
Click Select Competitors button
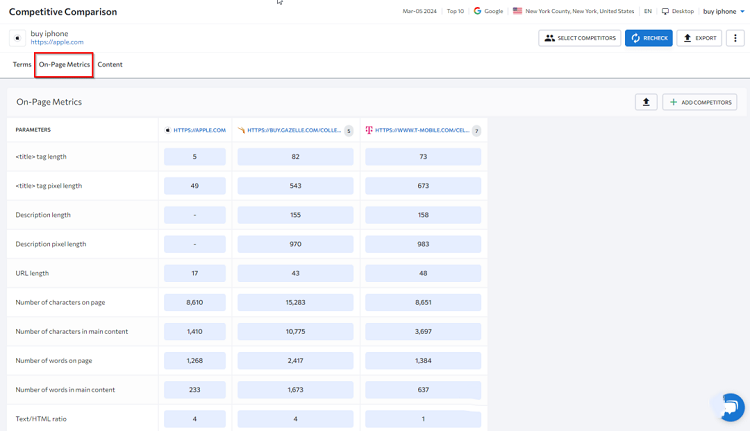pyautogui.click(x=580, y=38)
